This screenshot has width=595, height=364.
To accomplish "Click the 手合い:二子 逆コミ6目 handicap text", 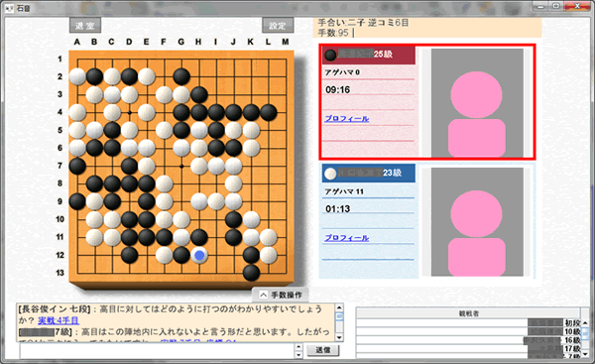I will pyautogui.click(x=363, y=23).
